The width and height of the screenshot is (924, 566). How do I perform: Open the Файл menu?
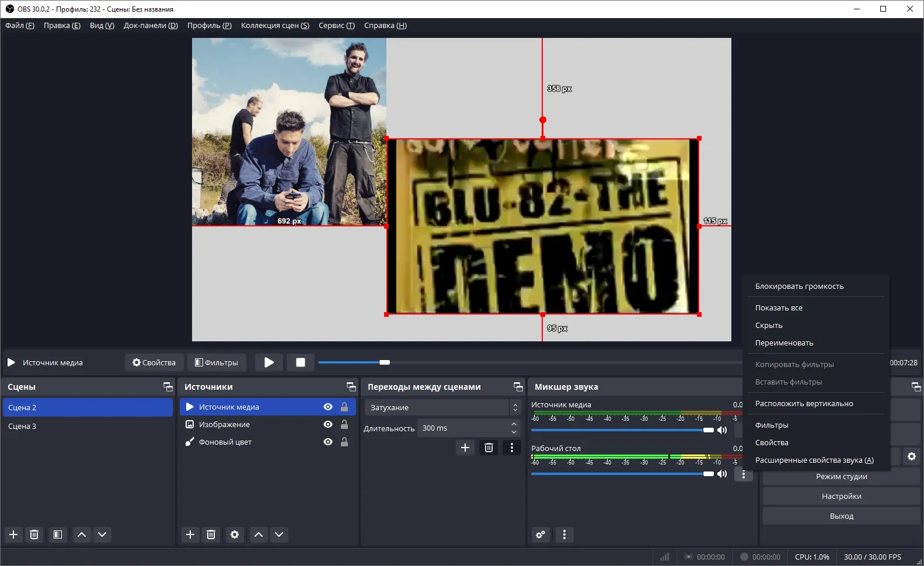(x=20, y=26)
